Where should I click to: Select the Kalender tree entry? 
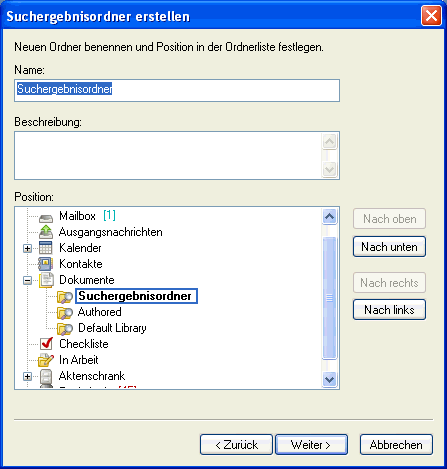click(x=80, y=248)
